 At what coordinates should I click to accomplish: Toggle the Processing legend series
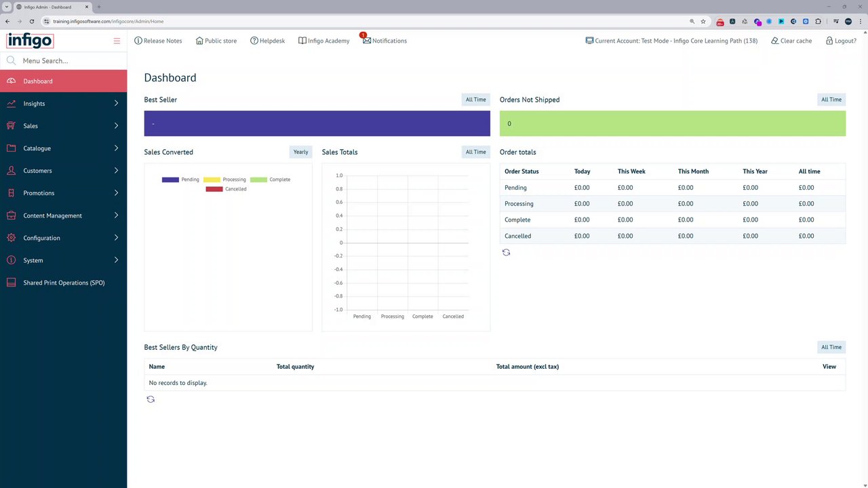coord(224,180)
